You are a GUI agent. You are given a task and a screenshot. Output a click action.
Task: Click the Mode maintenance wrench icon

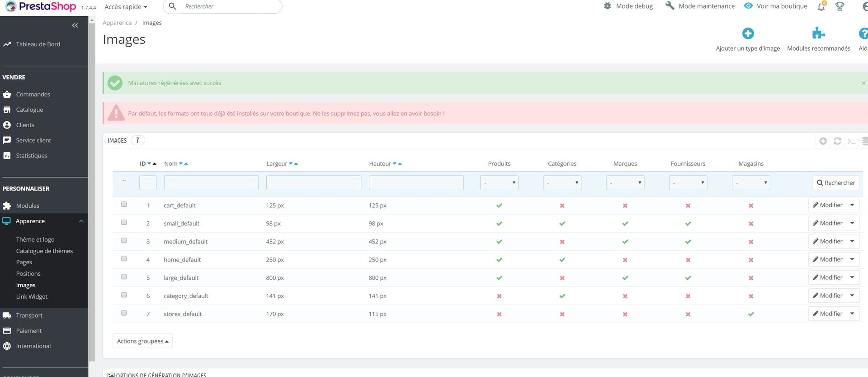(x=670, y=6)
